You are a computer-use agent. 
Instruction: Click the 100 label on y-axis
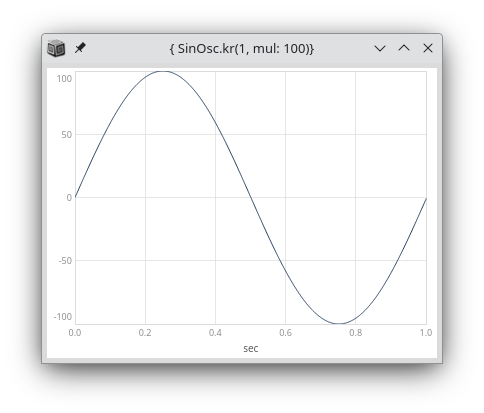point(64,79)
